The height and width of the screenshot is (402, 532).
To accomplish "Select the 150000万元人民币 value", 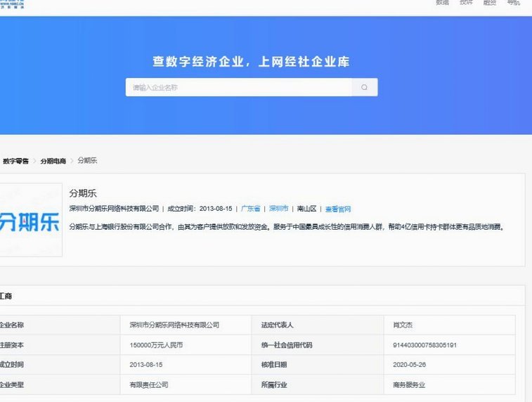I will pyautogui.click(x=156, y=345).
